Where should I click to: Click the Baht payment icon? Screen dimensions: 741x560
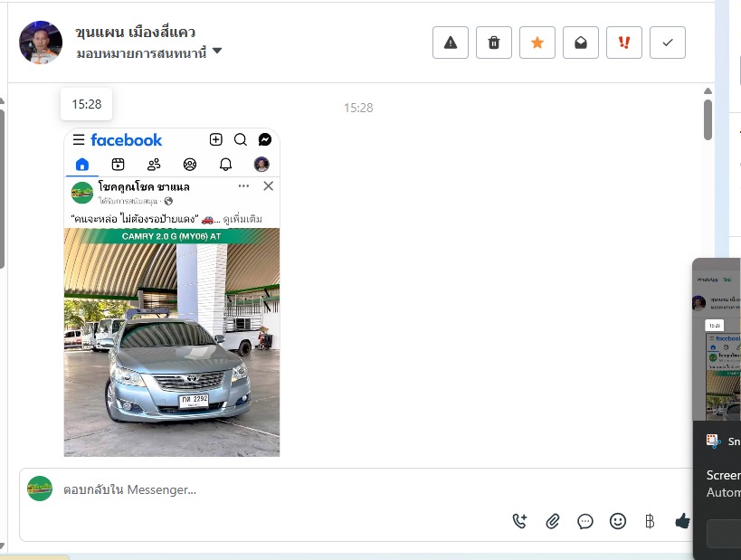tap(649, 521)
